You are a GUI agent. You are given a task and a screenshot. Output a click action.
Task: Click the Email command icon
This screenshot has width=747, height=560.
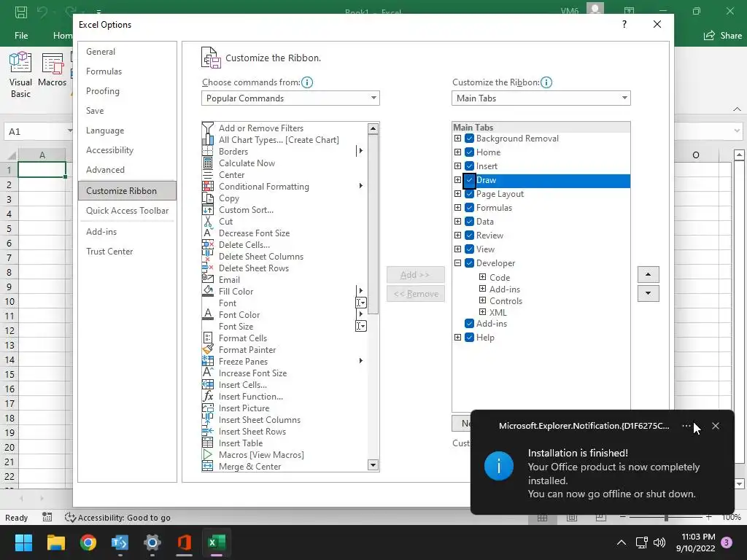click(208, 279)
